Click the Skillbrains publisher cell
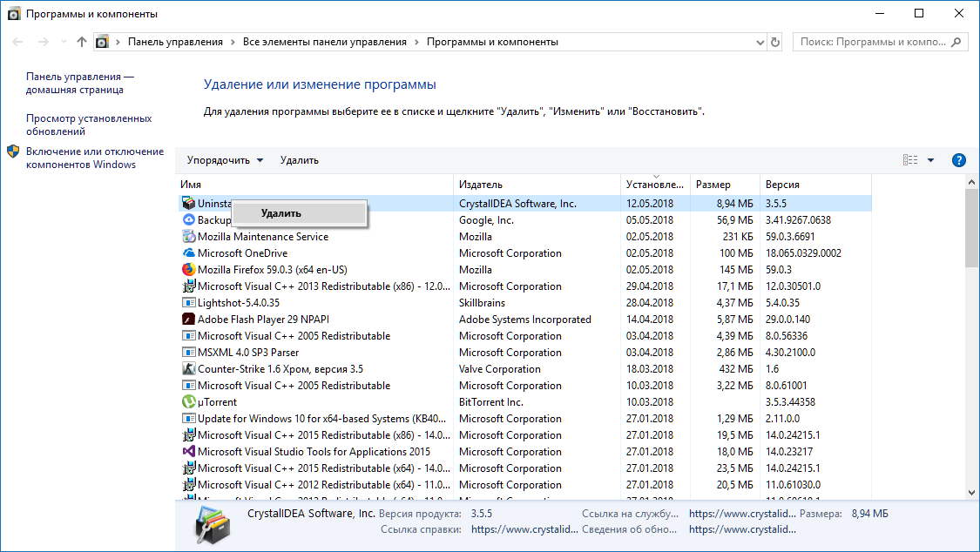 click(482, 302)
